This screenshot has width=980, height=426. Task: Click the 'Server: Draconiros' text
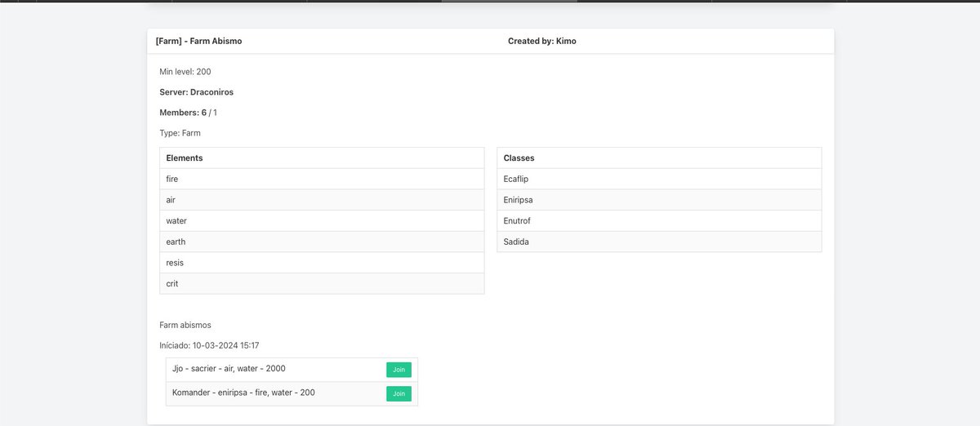(x=197, y=92)
